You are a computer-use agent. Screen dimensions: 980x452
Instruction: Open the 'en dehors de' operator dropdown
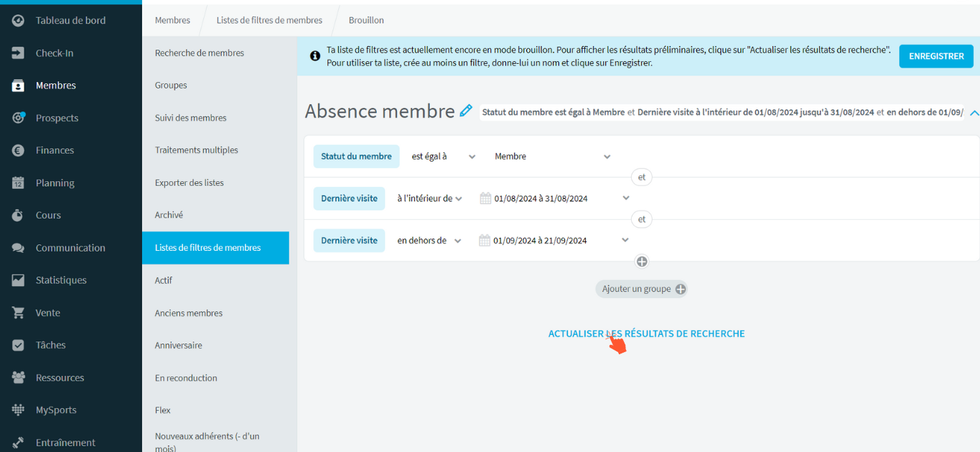[x=429, y=241]
